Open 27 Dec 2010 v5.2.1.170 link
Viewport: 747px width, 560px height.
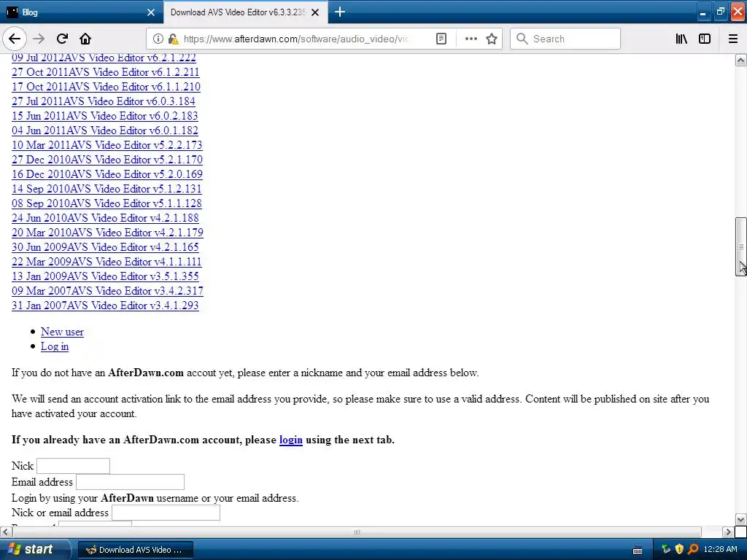click(x=107, y=160)
